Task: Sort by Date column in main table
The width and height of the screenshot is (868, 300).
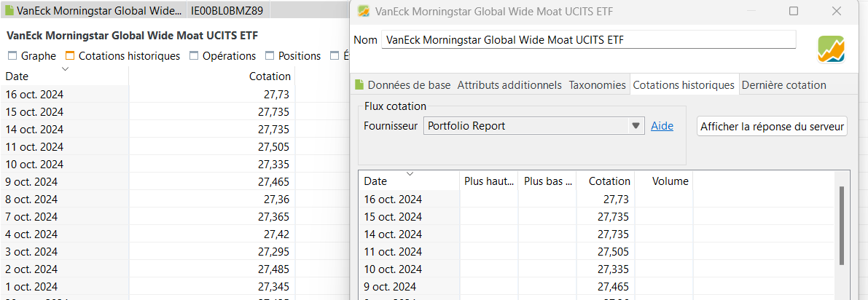Action: click(x=64, y=76)
